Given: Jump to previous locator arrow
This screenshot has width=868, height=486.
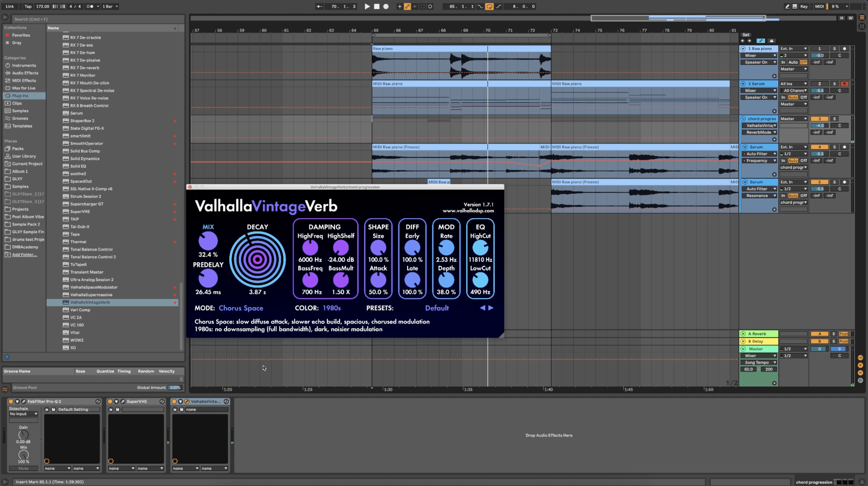Looking at the screenshot, I should click(743, 41).
